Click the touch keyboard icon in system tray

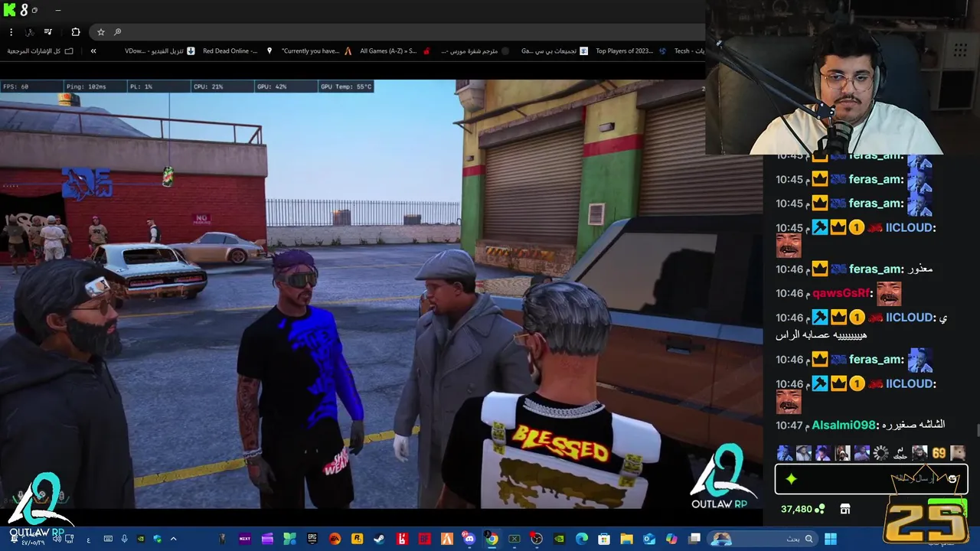point(108,539)
